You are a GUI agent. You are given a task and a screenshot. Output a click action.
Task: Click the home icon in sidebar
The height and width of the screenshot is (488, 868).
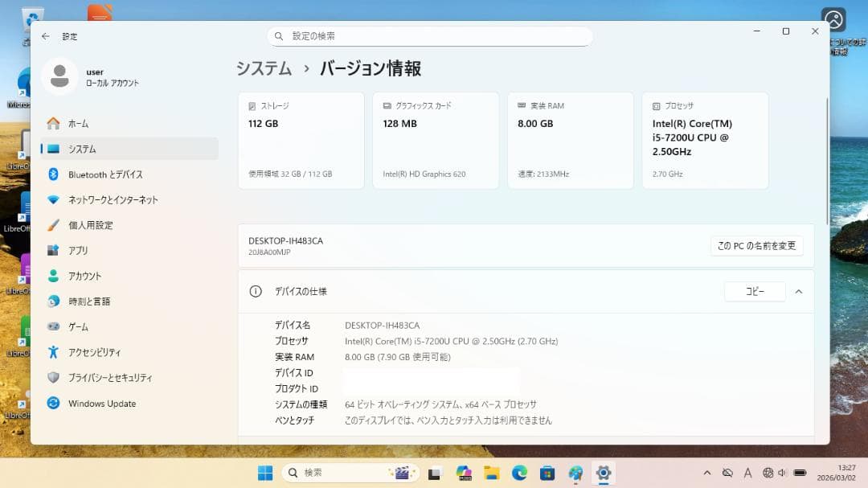53,124
